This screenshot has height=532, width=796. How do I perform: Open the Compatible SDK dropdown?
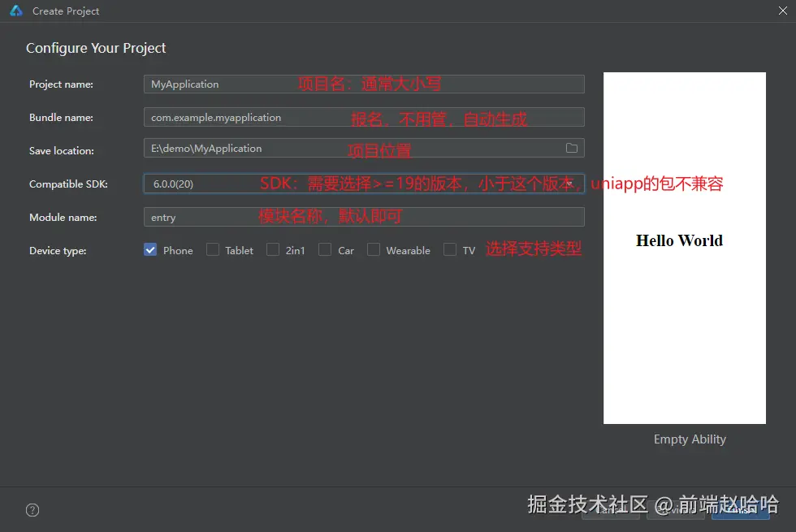[364, 184]
